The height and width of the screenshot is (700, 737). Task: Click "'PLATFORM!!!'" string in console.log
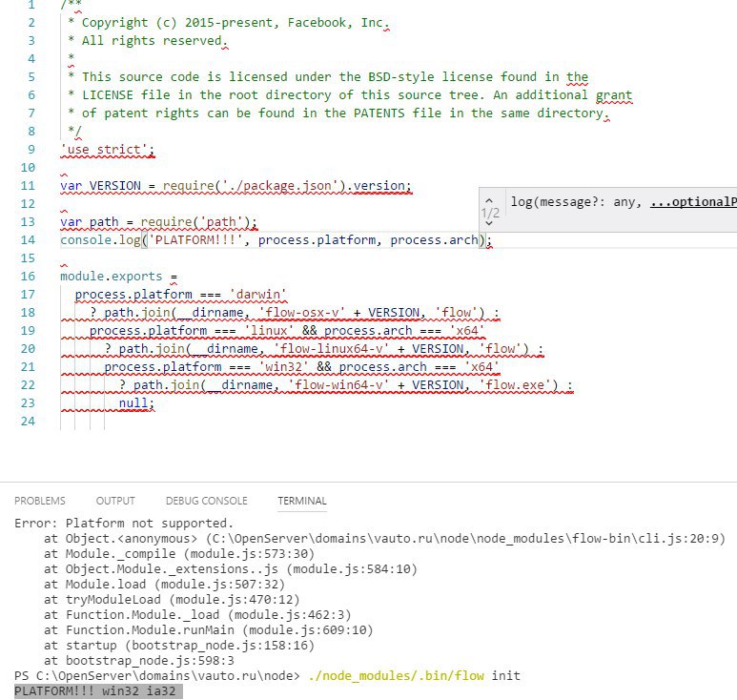click(195, 240)
